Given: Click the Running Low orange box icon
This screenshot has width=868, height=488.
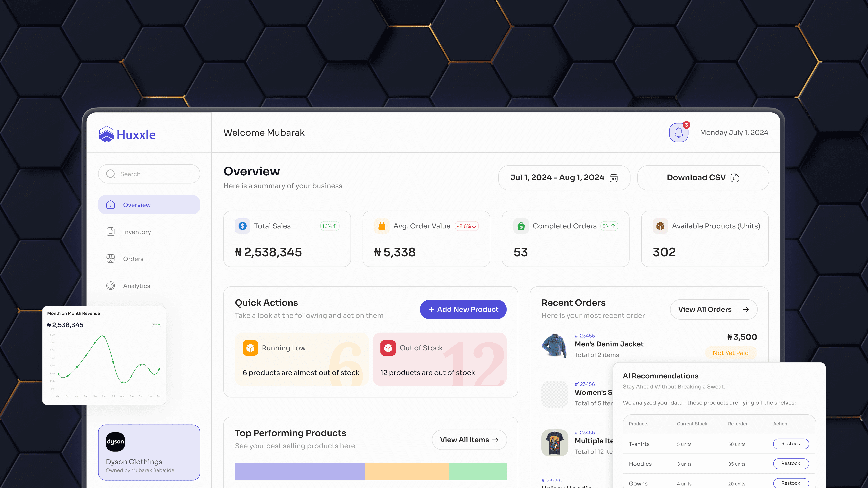Looking at the screenshot, I should point(250,348).
